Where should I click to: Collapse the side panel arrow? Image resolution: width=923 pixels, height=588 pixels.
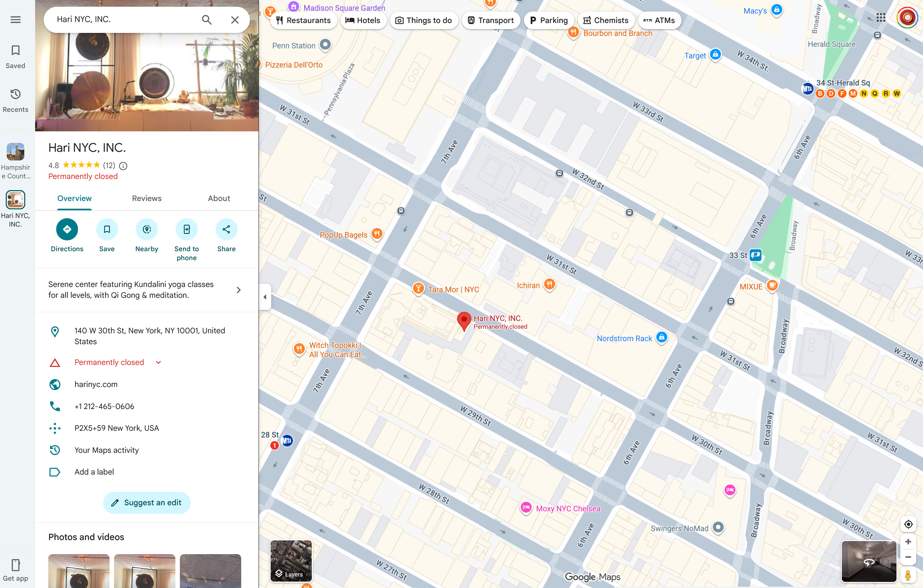click(265, 297)
